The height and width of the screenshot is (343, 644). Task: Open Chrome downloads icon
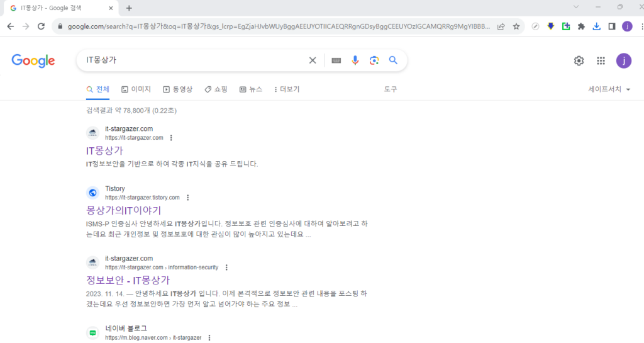[596, 26]
